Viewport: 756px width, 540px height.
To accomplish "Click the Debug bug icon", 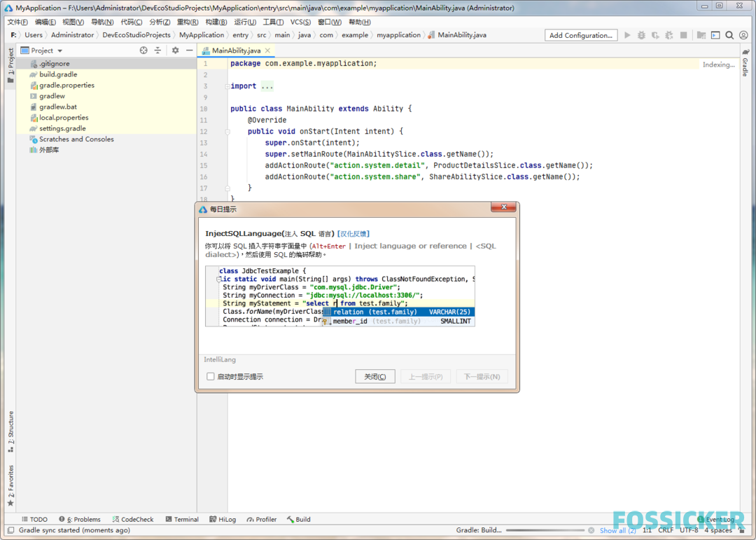I will point(641,35).
